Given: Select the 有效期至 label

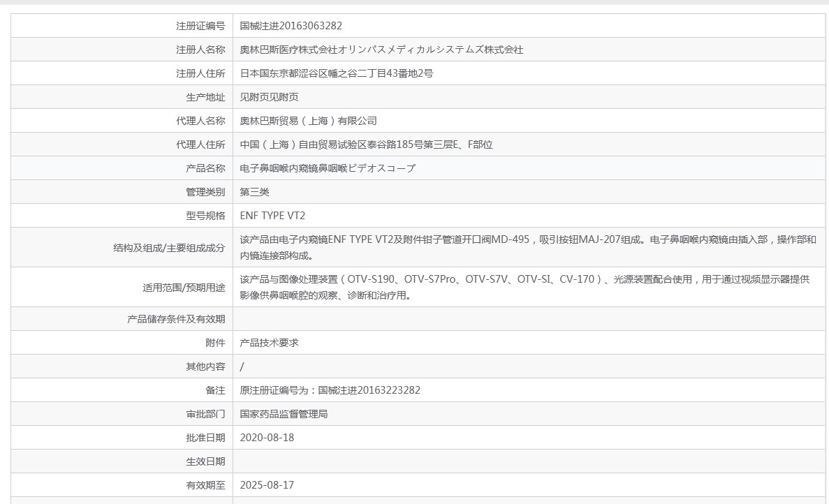Looking at the screenshot, I should 205,486.
